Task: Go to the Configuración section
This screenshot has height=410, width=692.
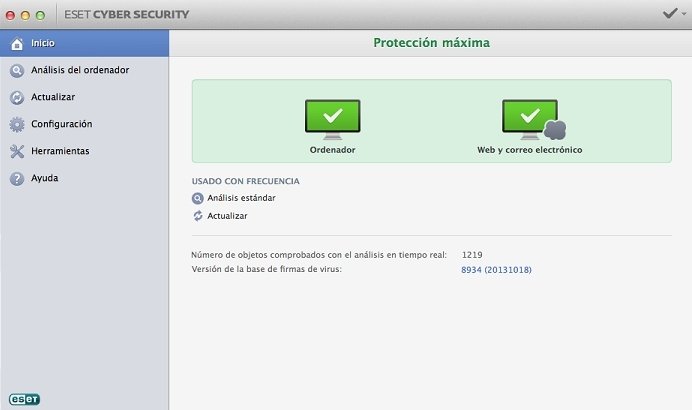Action: 62,124
